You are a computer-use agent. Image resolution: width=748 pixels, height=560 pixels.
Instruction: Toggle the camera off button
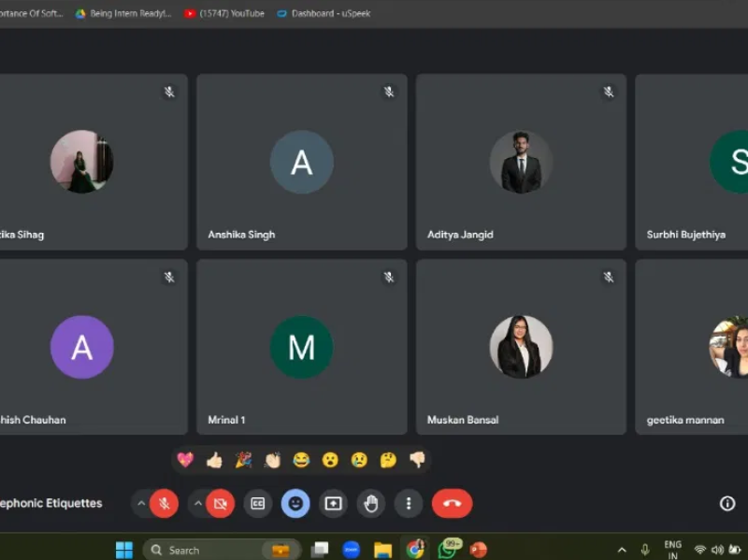point(221,503)
